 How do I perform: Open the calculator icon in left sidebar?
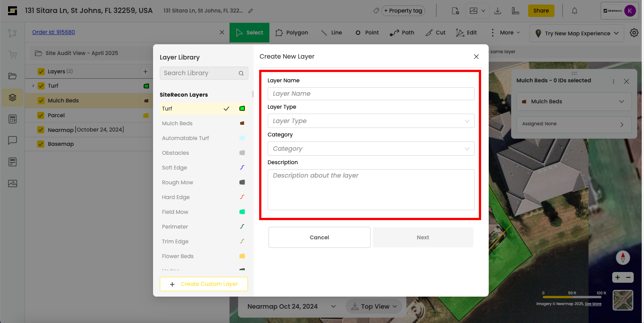click(x=13, y=119)
